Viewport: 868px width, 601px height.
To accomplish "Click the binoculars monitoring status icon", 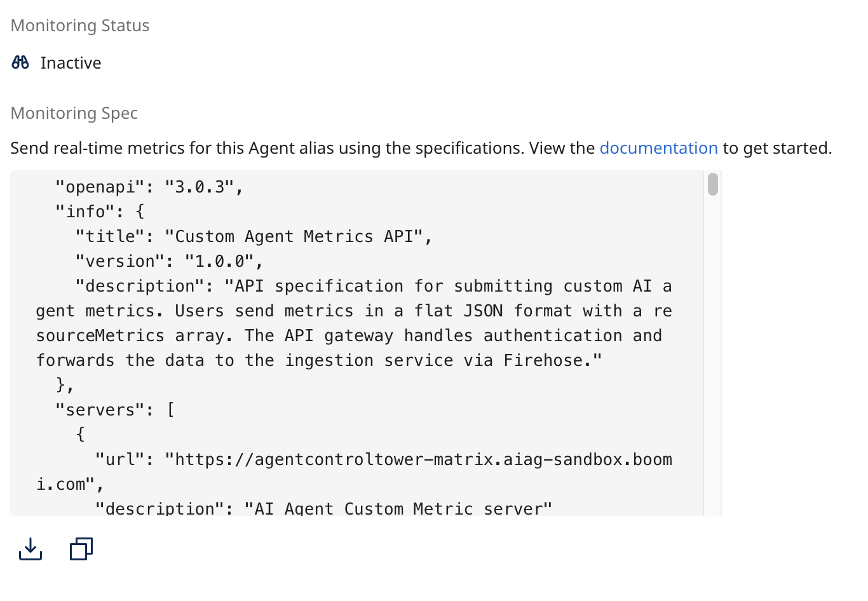I will (20, 62).
